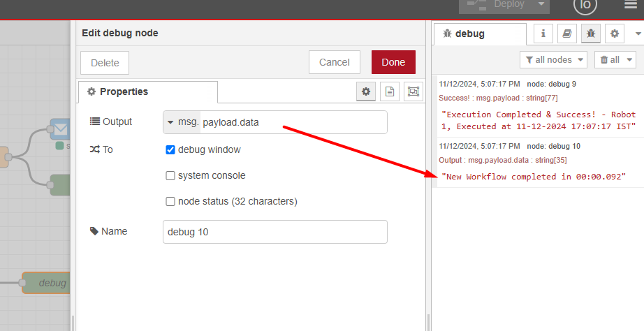
Task: Click the Name input field
Action: click(275, 232)
